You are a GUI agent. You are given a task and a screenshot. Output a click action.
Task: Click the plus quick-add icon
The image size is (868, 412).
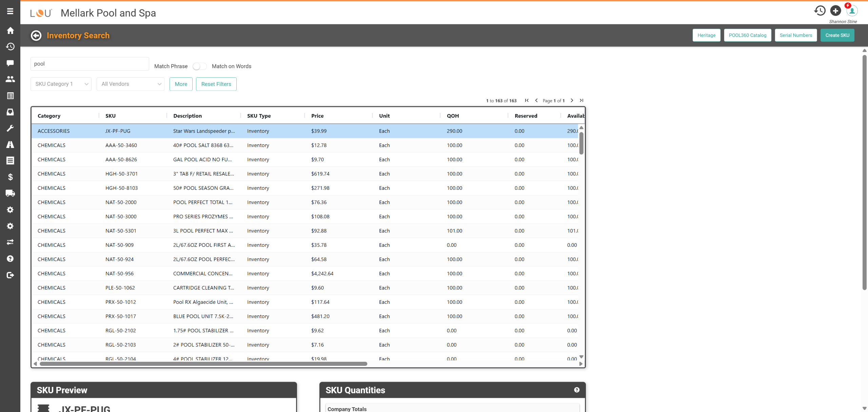835,11
